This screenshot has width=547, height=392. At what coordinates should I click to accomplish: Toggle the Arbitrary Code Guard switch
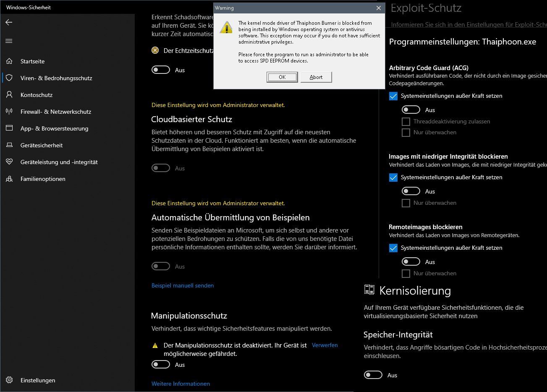(411, 110)
